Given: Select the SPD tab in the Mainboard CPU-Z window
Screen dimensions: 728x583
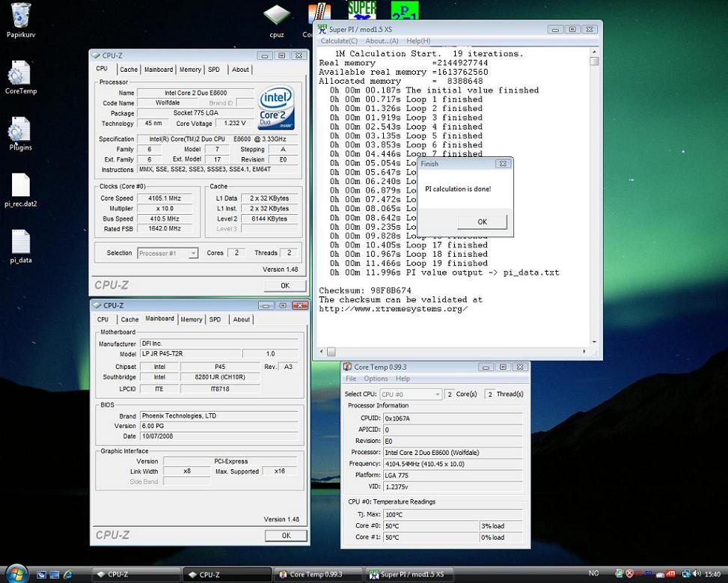Looking at the screenshot, I should [x=215, y=319].
